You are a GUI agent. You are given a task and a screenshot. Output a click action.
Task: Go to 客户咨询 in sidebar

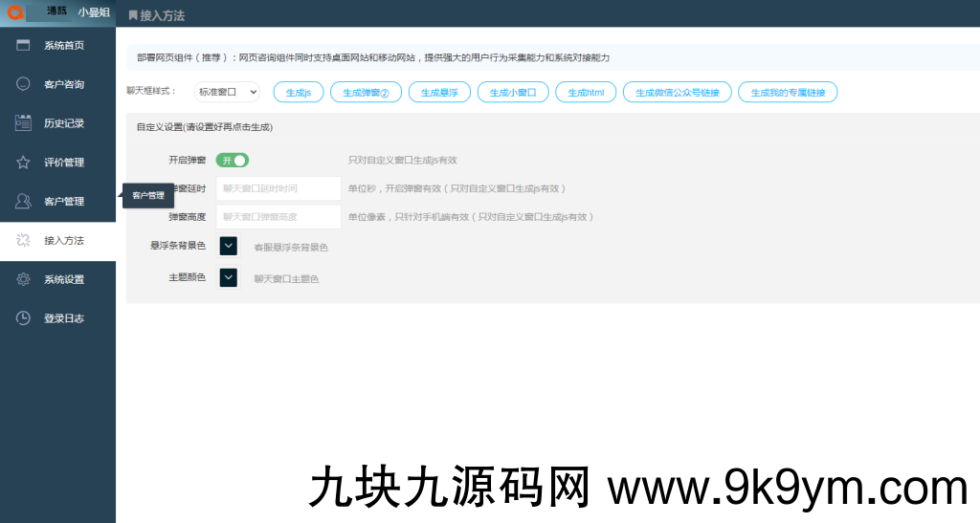(57, 84)
